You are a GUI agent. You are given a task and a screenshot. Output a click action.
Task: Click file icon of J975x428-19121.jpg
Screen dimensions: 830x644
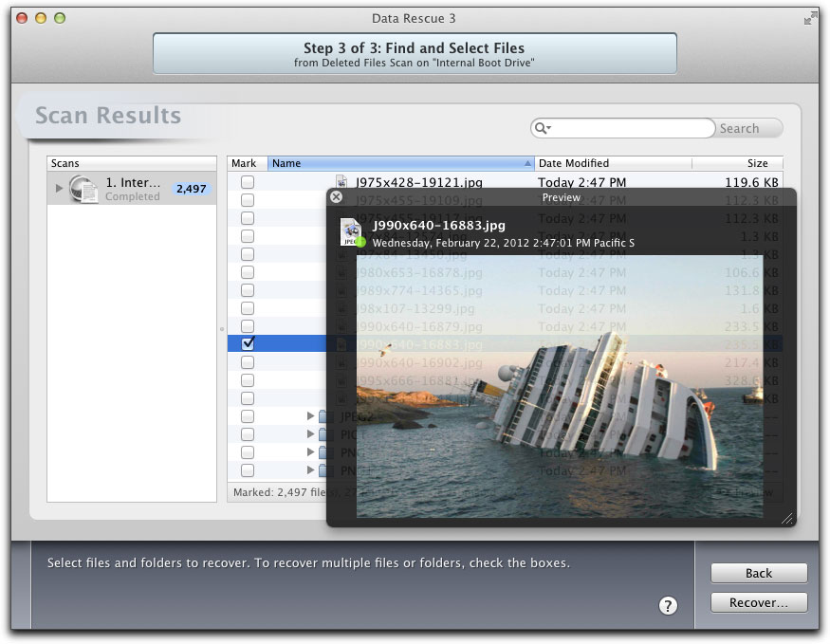[342, 182]
